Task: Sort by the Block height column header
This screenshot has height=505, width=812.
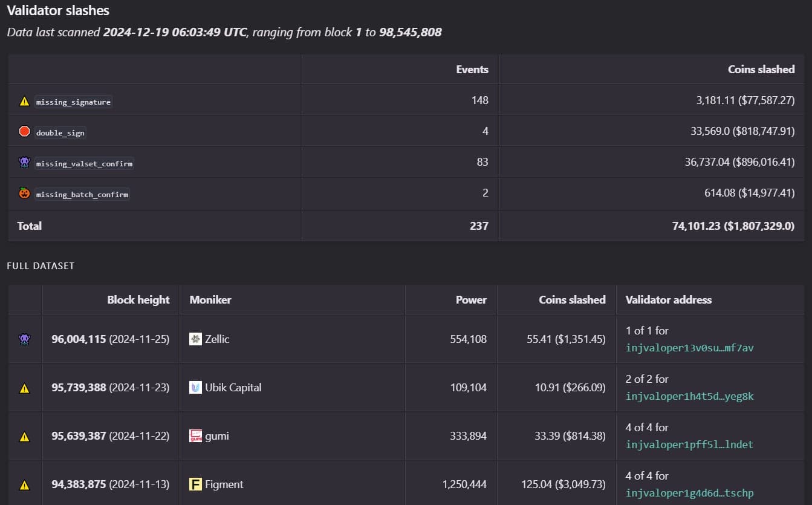Action: coord(138,300)
